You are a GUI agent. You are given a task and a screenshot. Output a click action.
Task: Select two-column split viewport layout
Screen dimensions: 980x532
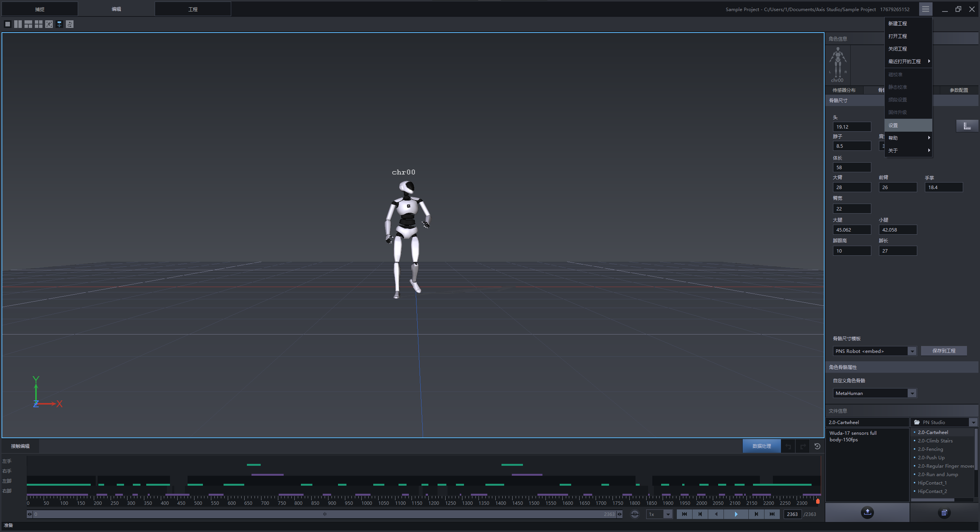click(x=18, y=24)
